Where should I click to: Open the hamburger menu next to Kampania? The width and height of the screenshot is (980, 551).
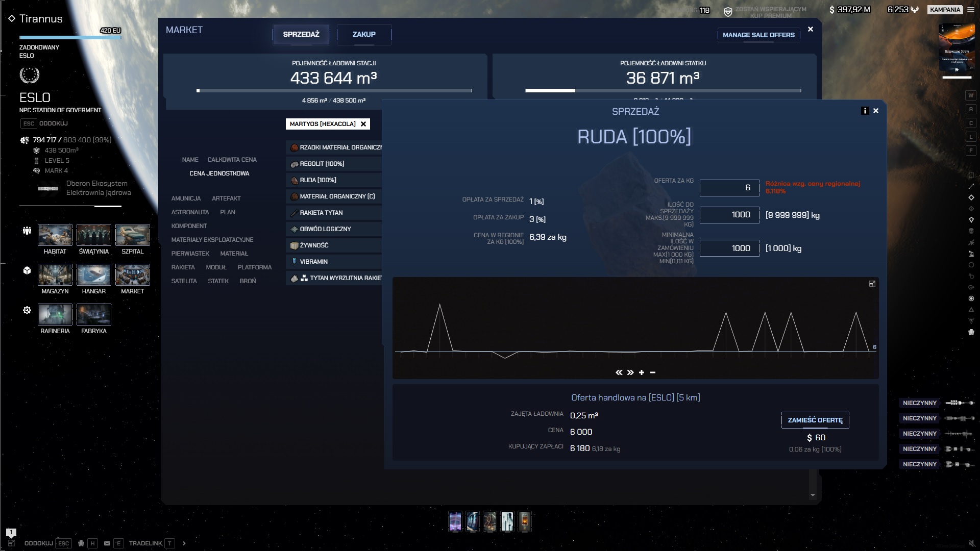point(970,10)
